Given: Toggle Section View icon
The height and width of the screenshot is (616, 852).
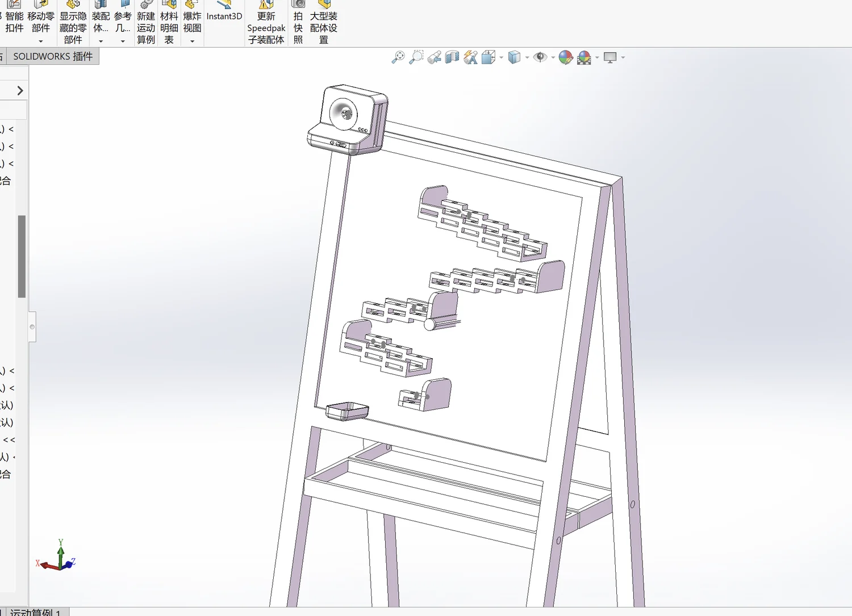Looking at the screenshot, I should click(452, 57).
